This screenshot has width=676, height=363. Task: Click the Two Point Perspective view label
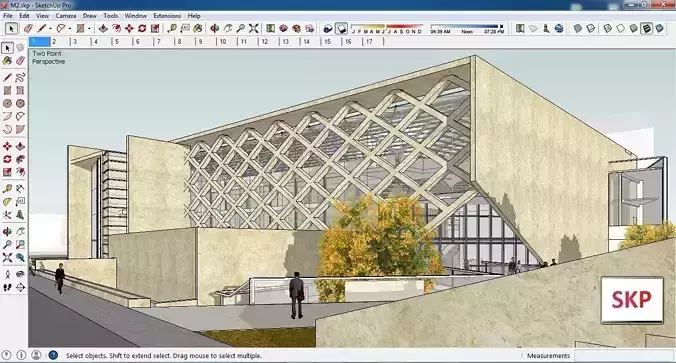(x=48, y=57)
